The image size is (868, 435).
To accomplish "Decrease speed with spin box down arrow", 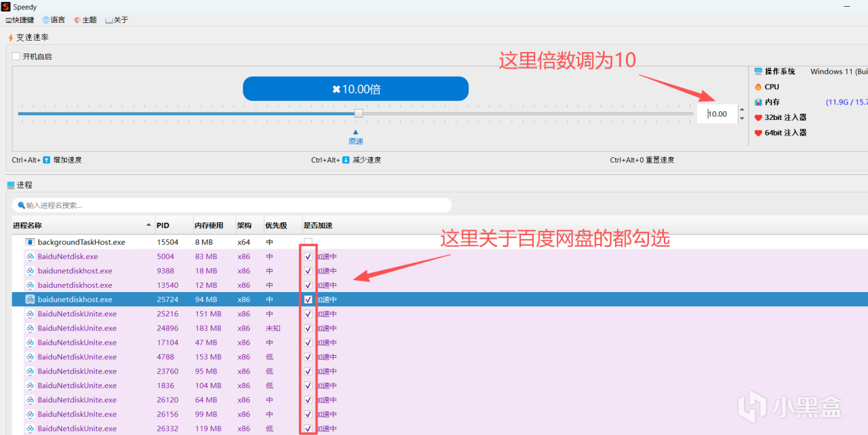I will (x=742, y=119).
